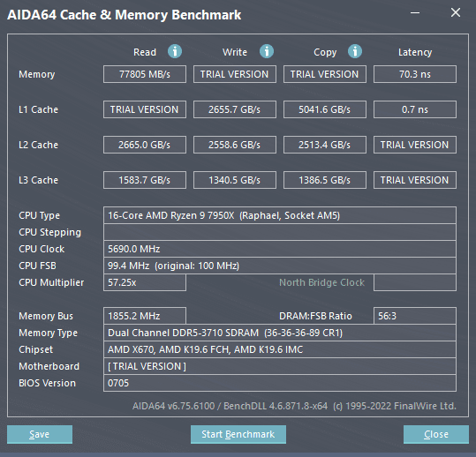This screenshot has width=476, height=457.
Task: Click L1 Cache Read TRIAL VERSION box
Action: (x=145, y=109)
